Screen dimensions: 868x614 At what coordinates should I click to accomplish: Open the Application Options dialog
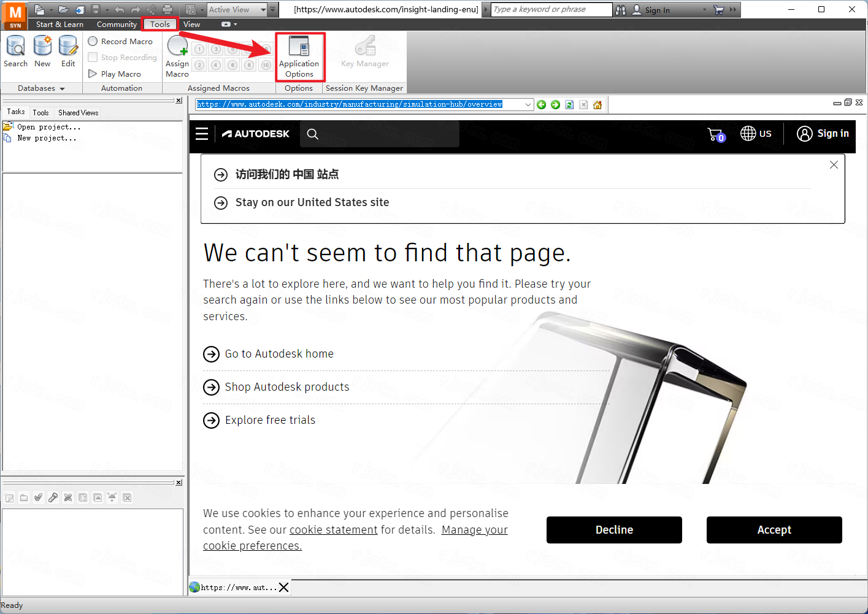299,55
